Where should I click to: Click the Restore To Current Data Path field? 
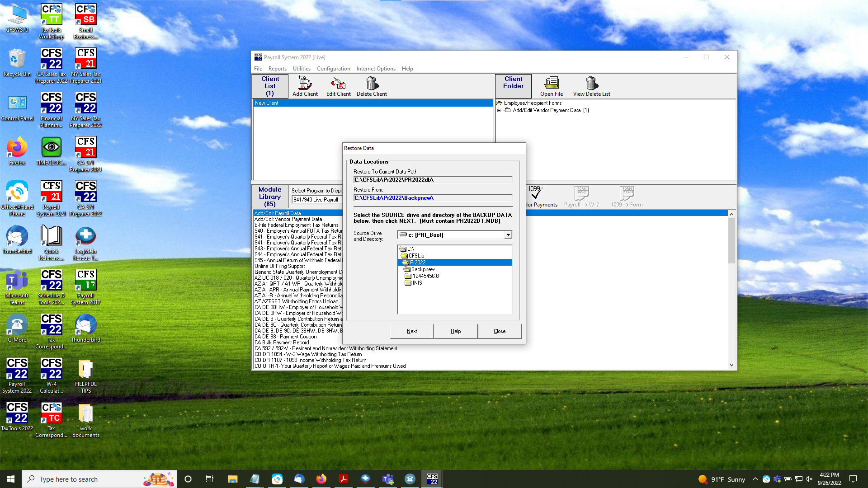[433, 180]
